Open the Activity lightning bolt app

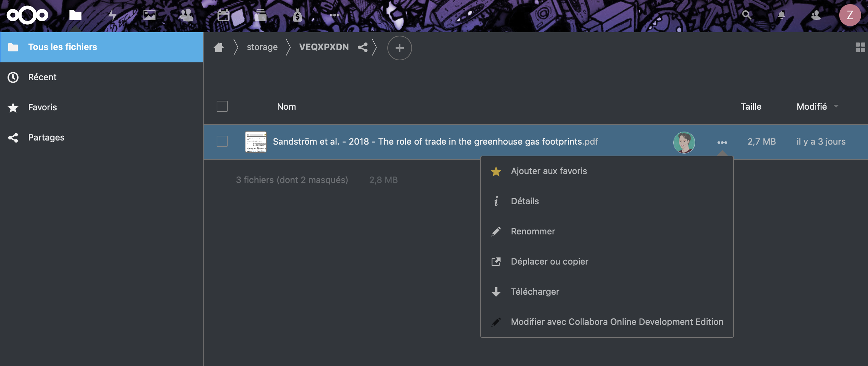112,15
